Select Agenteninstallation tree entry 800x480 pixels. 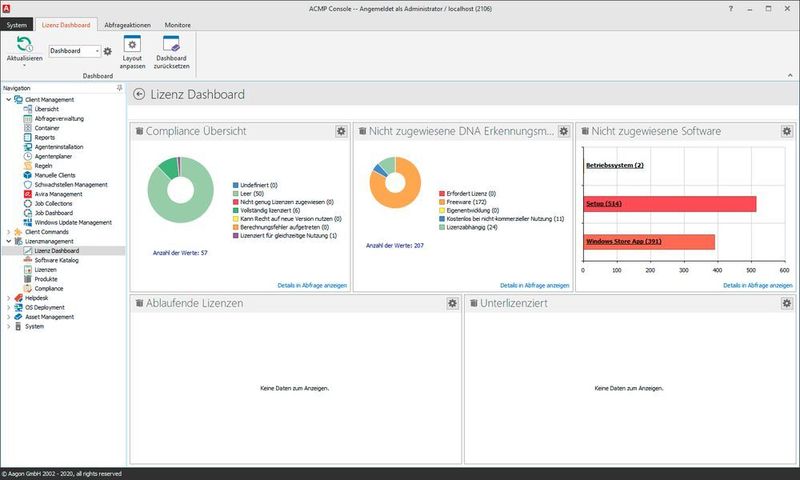[x=59, y=146]
